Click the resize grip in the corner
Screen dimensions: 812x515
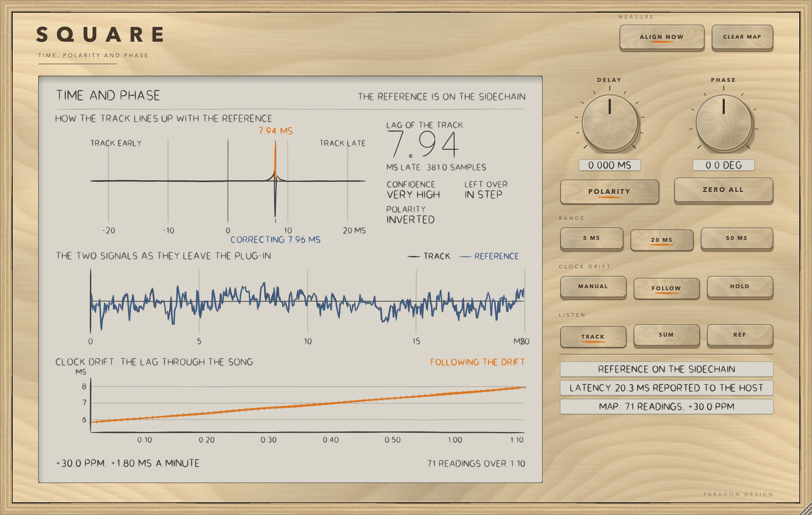click(805, 509)
